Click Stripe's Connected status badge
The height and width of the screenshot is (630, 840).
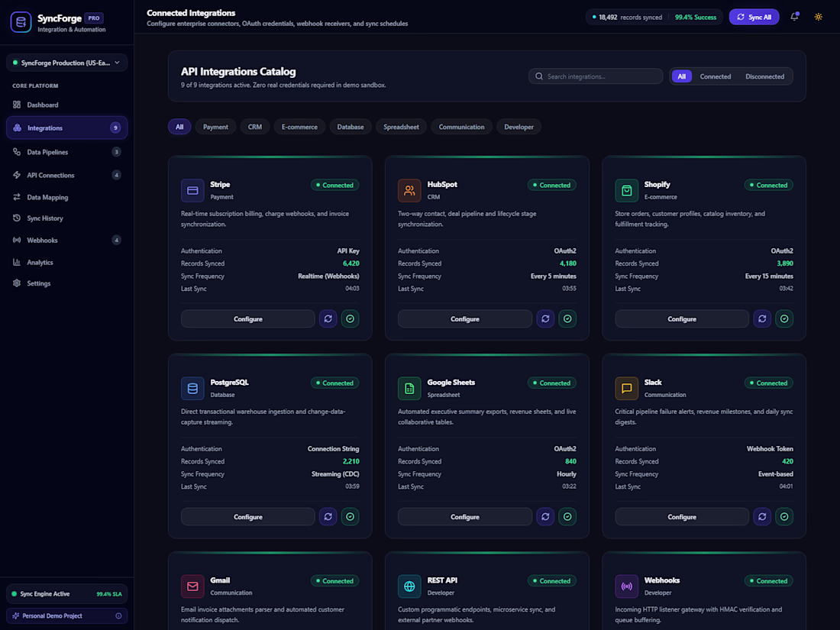point(334,186)
